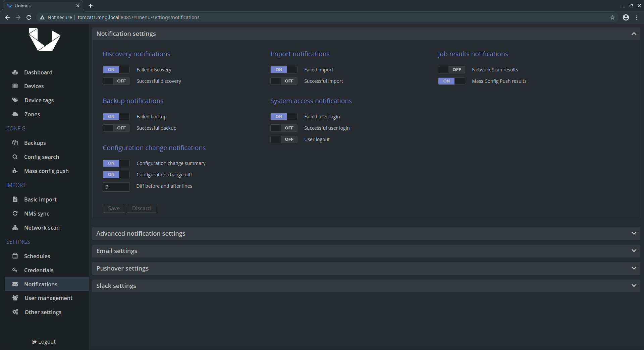This screenshot has width=644, height=350.
Task: Collapse the Notification settings panel
Action: pyautogui.click(x=634, y=34)
